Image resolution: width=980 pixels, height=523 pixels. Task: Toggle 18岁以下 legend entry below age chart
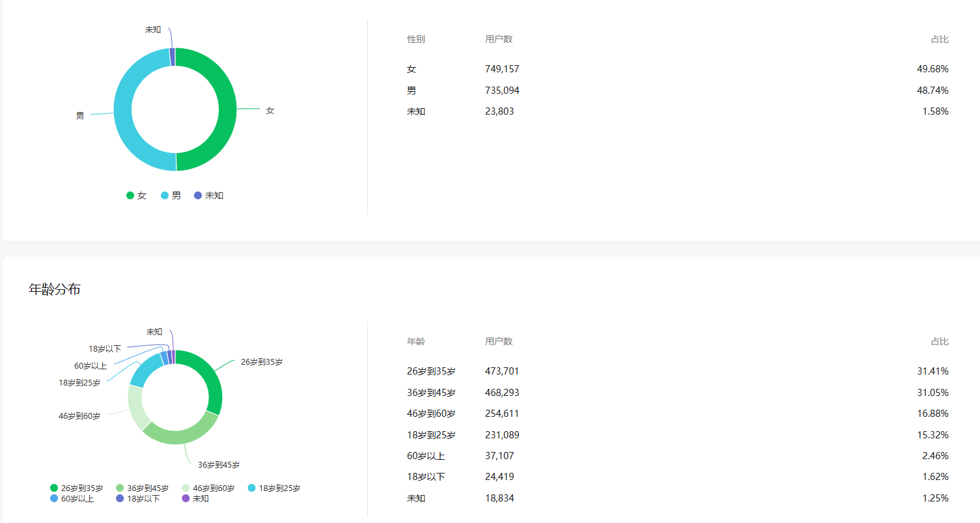point(138,499)
